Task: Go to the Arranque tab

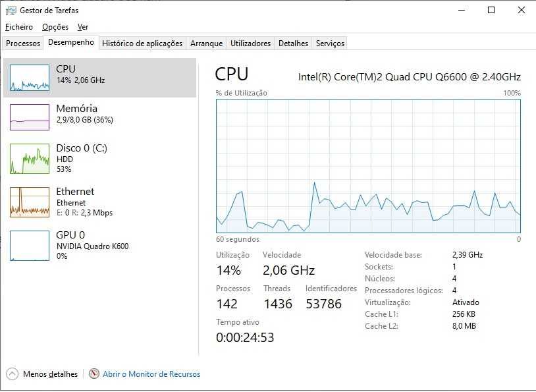Action: coord(206,43)
